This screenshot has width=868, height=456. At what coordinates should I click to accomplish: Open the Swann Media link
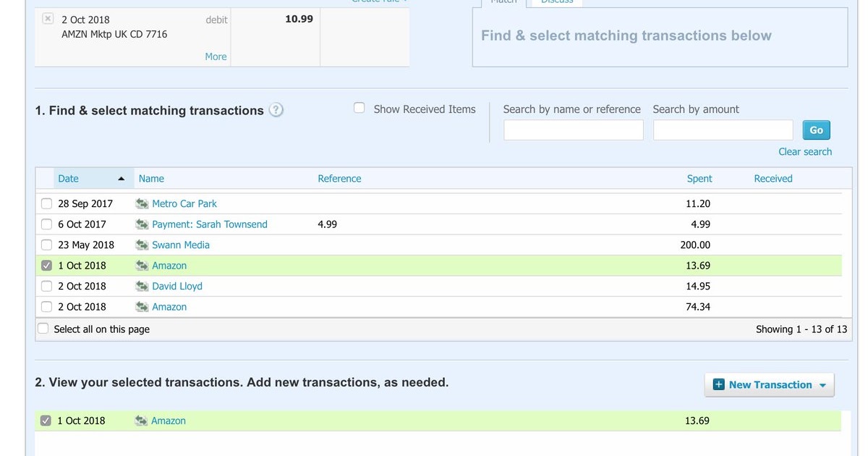coord(181,245)
